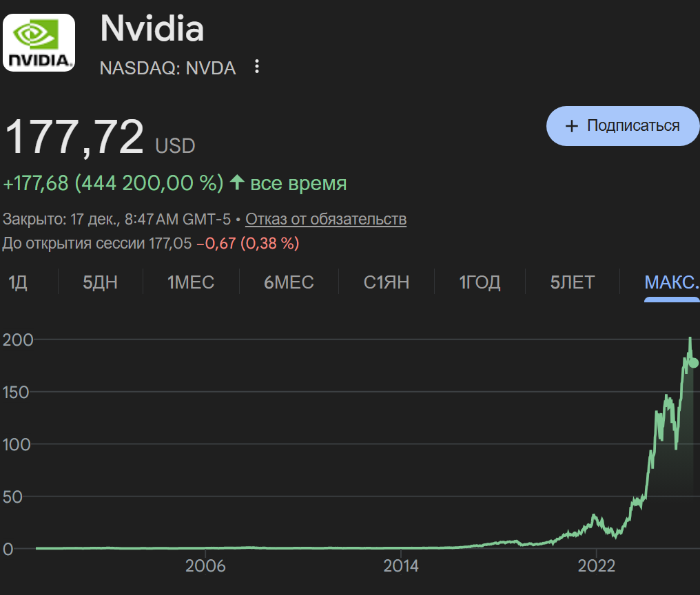View the 5ЛЕТ chart period
700x595 pixels.
point(572,282)
